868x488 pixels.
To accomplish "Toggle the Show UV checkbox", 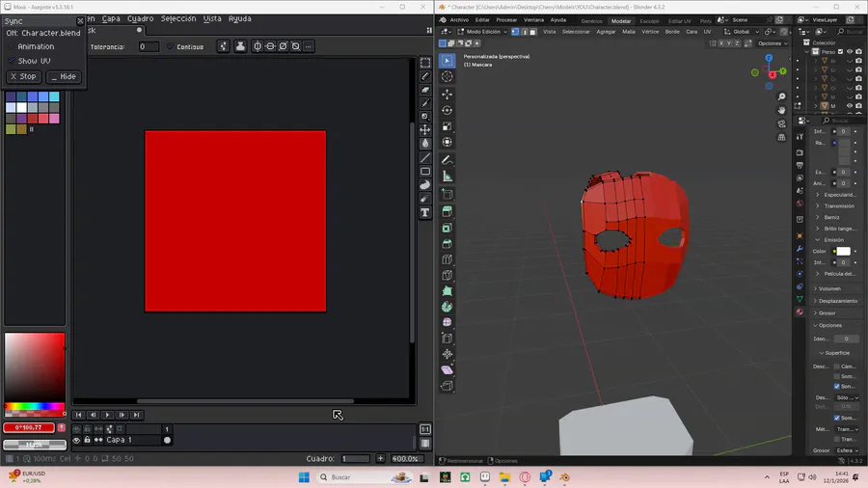I will (x=12, y=61).
